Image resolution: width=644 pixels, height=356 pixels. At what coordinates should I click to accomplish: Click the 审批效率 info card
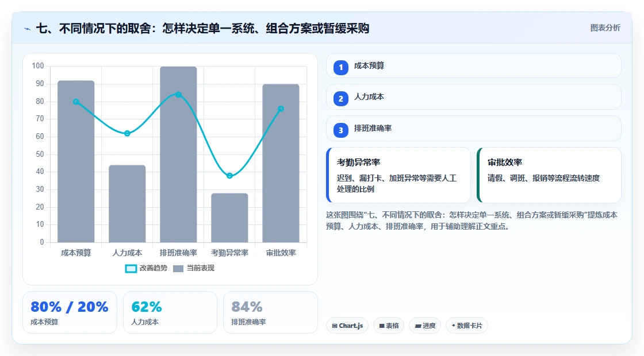pos(549,175)
